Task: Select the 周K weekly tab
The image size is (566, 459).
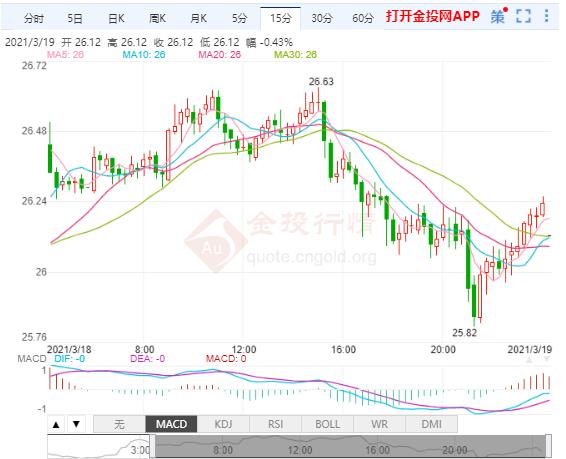Action: [x=157, y=18]
